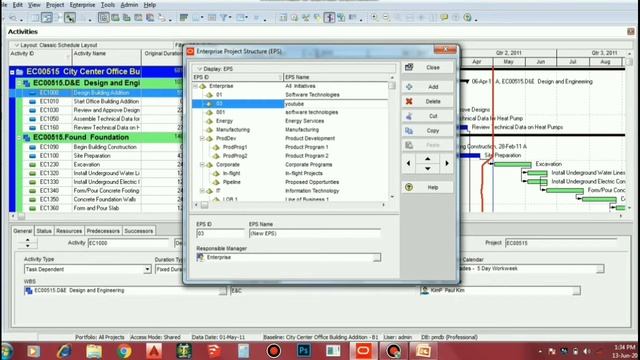
Task: Collapse the EC00515.Found Foundation WBS band
Action: click(x=19, y=138)
